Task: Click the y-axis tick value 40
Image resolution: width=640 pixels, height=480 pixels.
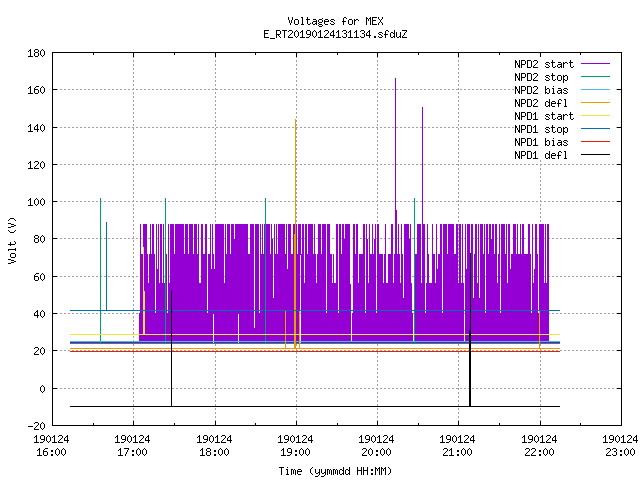Action: click(39, 314)
